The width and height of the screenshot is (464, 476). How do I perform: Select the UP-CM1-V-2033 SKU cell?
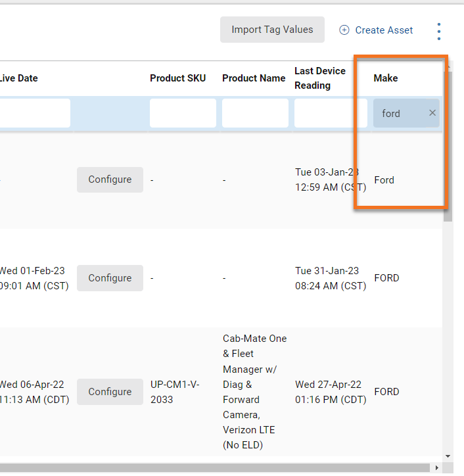point(175,392)
